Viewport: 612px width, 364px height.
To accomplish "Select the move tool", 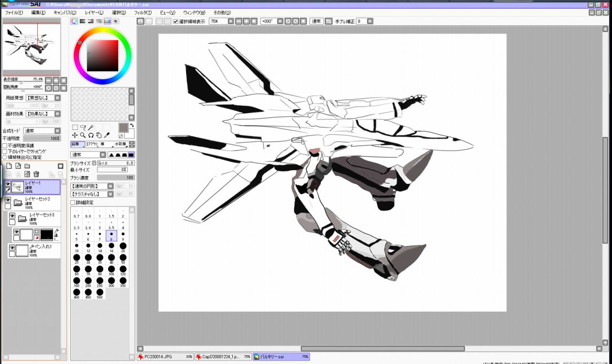I will [x=75, y=136].
